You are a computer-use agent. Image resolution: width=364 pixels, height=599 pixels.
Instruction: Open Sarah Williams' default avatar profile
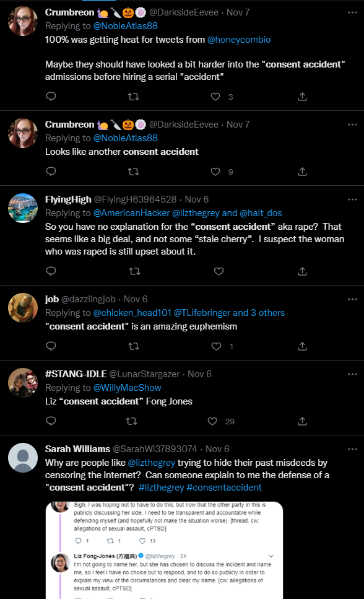point(23,458)
